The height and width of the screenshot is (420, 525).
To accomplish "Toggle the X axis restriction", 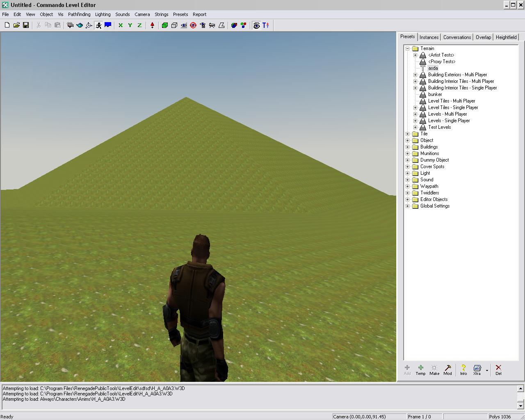I will [121, 25].
